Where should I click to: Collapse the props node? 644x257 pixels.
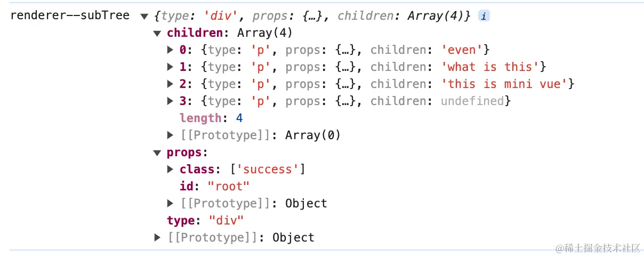click(157, 153)
